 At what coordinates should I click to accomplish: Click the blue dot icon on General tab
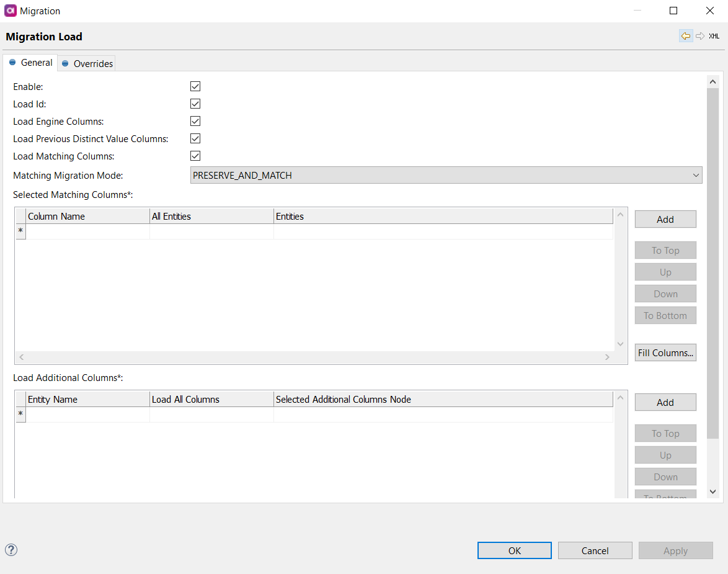click(11, 62)
